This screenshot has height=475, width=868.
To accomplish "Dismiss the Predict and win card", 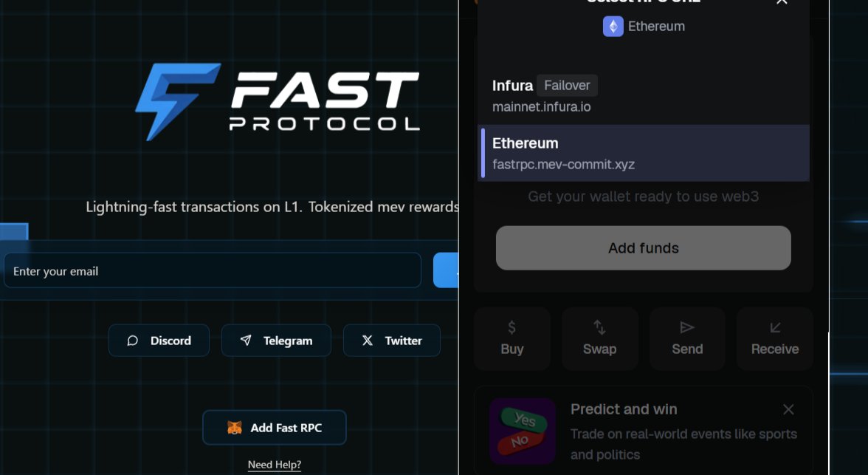I will [788, 409].
